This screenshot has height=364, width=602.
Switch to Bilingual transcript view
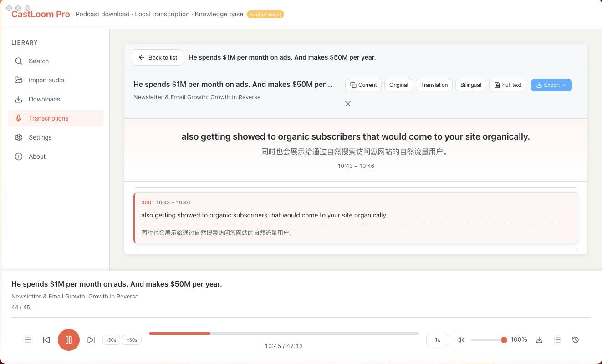tap(470, 85)
